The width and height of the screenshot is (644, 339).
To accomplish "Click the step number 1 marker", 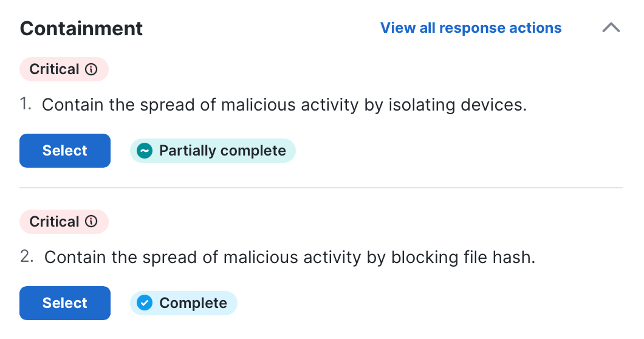I will coord(26,104).
